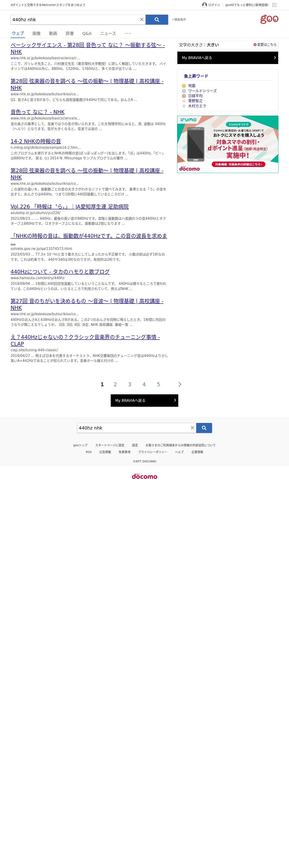Open 「NHKの時報の音は、振動数が440Hzです result
Screen dimensions: 289x868
(89, 239)
